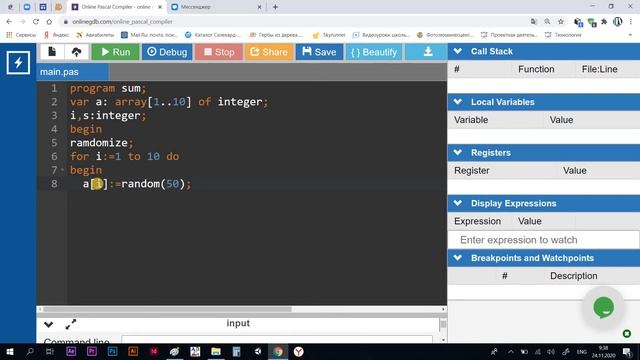
Task: Open the Mail.Ru bookmark
Action: coord(149,35)
